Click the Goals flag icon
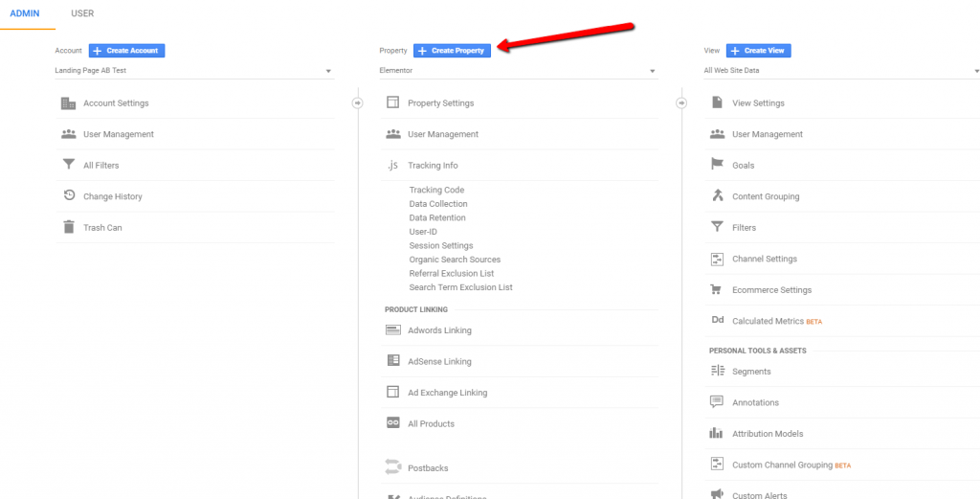 pyautogui.click(x=717, y=166)
